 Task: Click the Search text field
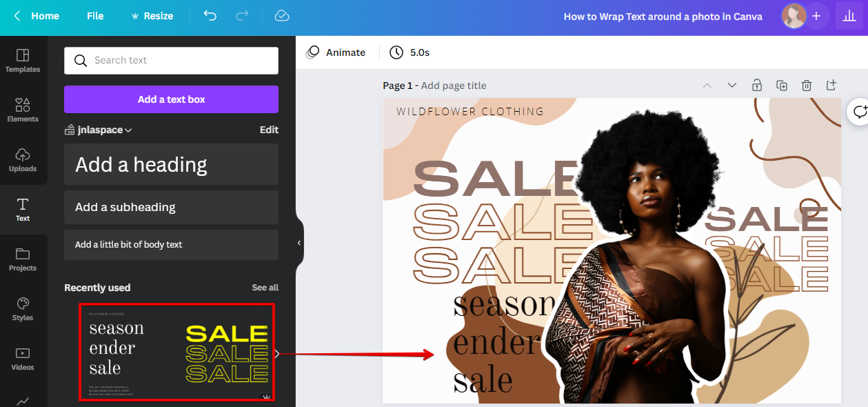pos(171,61)
